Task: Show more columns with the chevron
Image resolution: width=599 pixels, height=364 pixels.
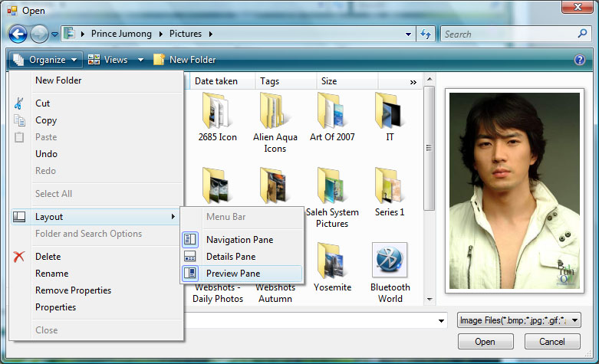Action: point(413,82)
